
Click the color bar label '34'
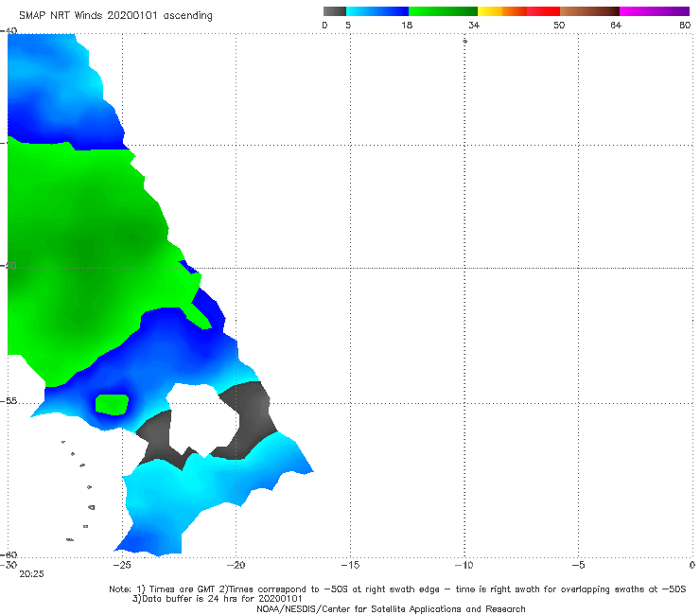[x=474, y=25]
